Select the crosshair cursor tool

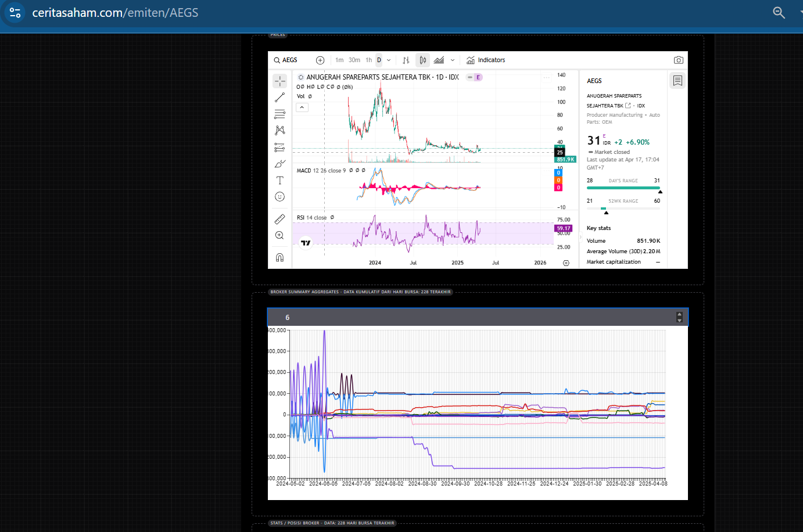[x=279, y=81]
